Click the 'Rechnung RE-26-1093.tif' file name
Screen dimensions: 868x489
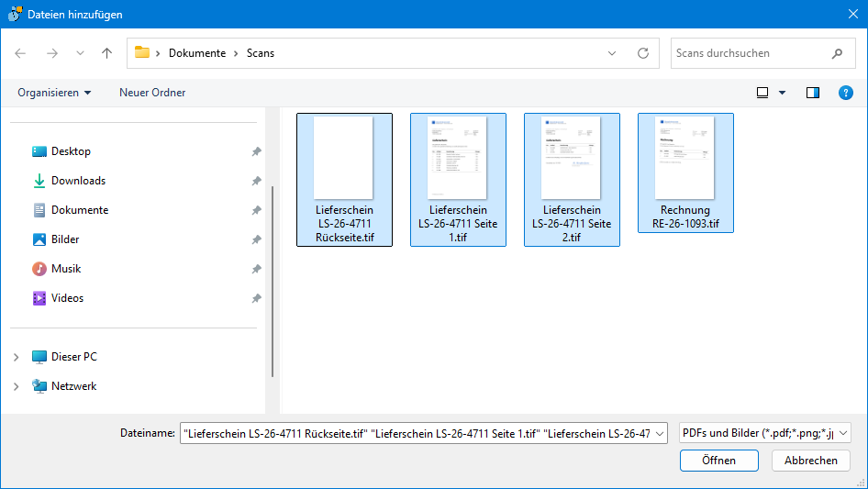click(685, 217)
